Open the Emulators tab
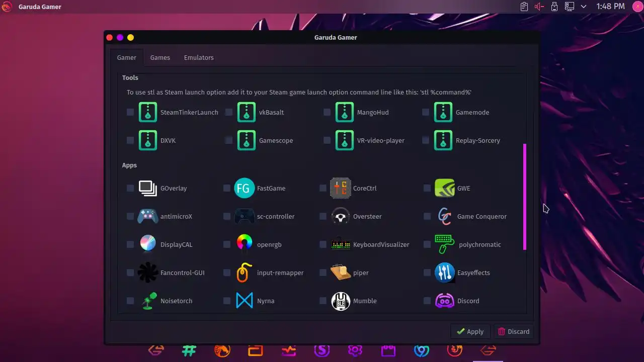This screenshot has width=644, height=362. pos(199,57)
